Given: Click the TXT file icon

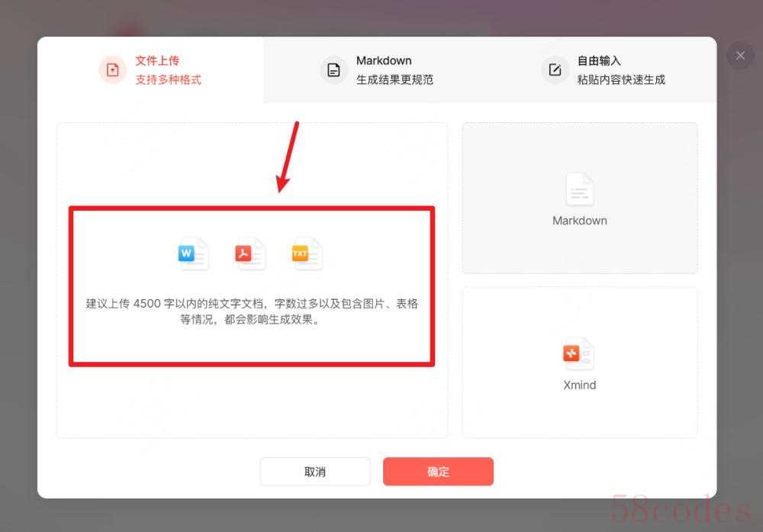Looking at the screenshot, I should (307, 253).
